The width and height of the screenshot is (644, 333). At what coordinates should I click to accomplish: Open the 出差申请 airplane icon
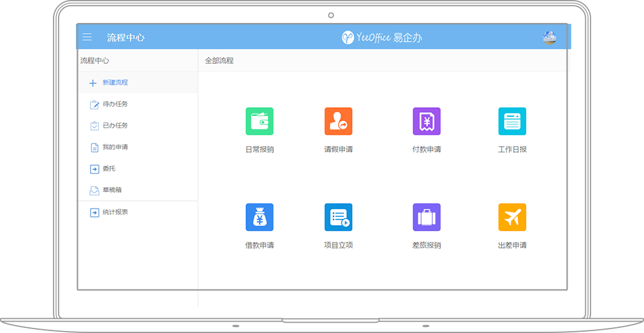click(x=512, y=218)
